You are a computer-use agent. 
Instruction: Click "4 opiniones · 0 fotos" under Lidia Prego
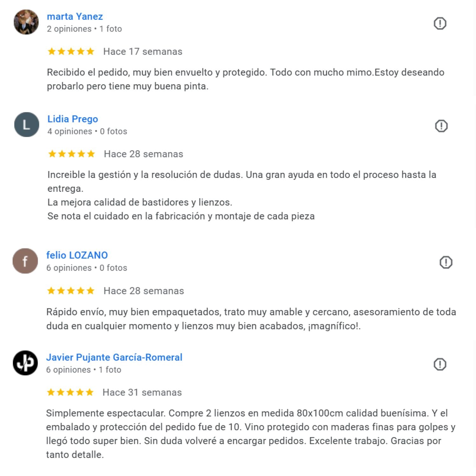click(x=87, y=131)
